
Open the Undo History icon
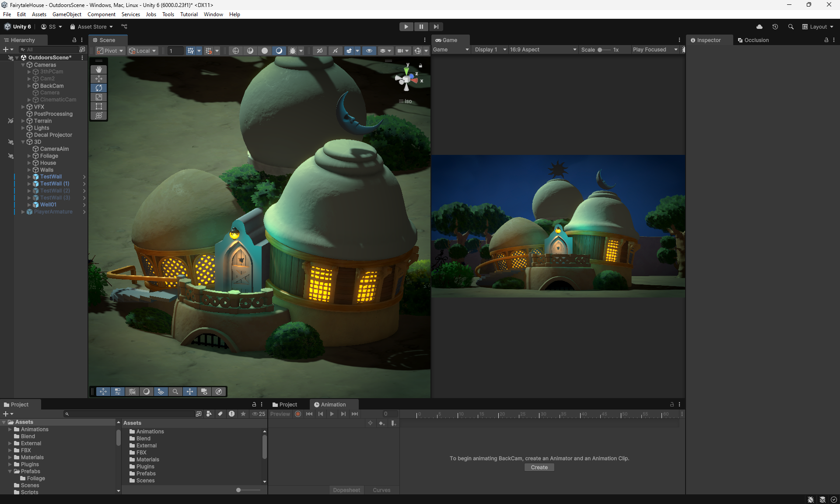(775, 27)
